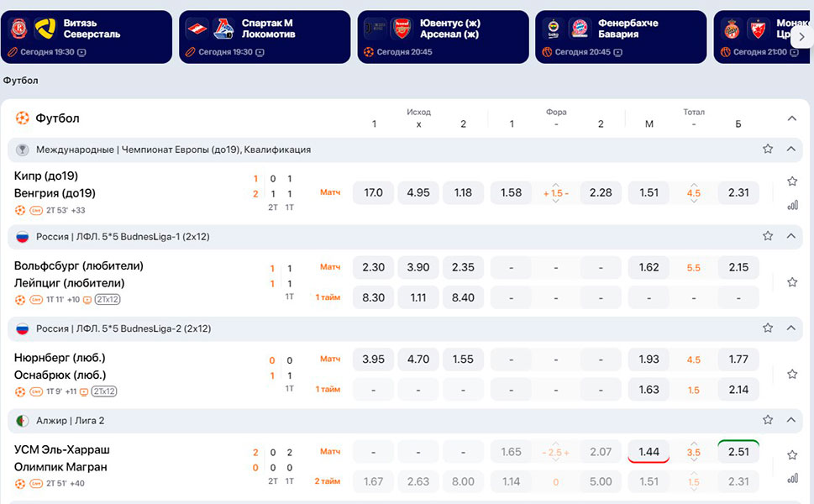Click the football icon beside Футбол heading
Screen dimensions: 814x504
point(23,118)
